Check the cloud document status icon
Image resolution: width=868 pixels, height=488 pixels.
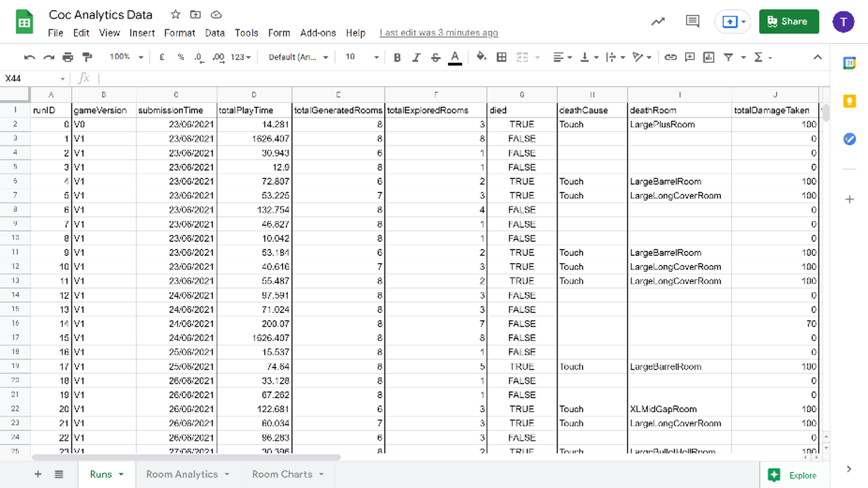[x=217, y=15]
